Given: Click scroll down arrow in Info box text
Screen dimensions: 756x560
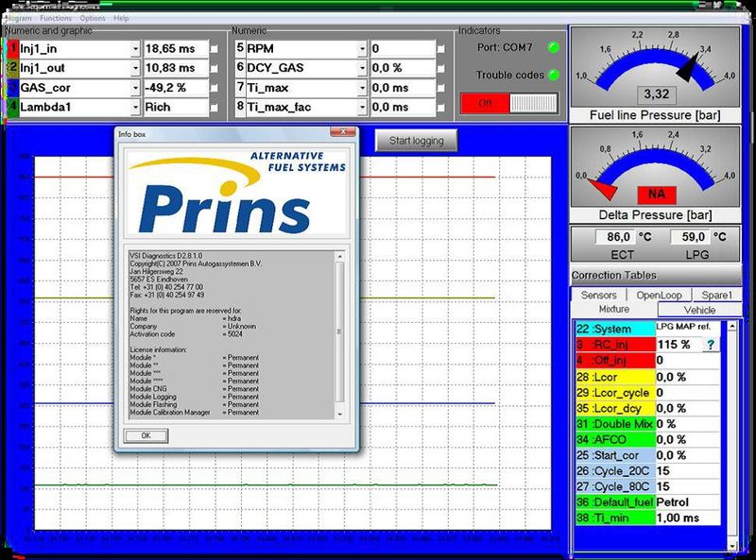Looking at the screenshot, I should point(339,414).
